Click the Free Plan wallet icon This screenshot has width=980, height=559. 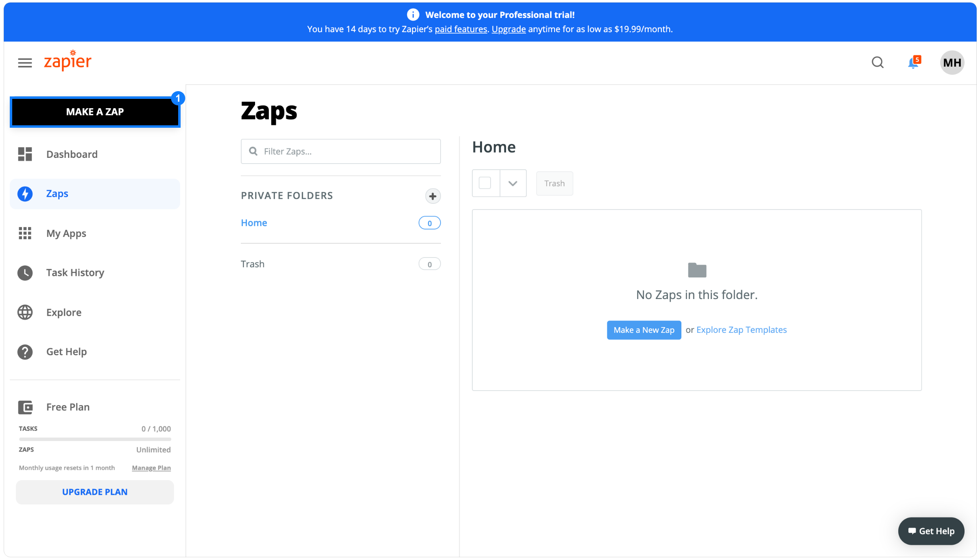[x=25, y=407]
